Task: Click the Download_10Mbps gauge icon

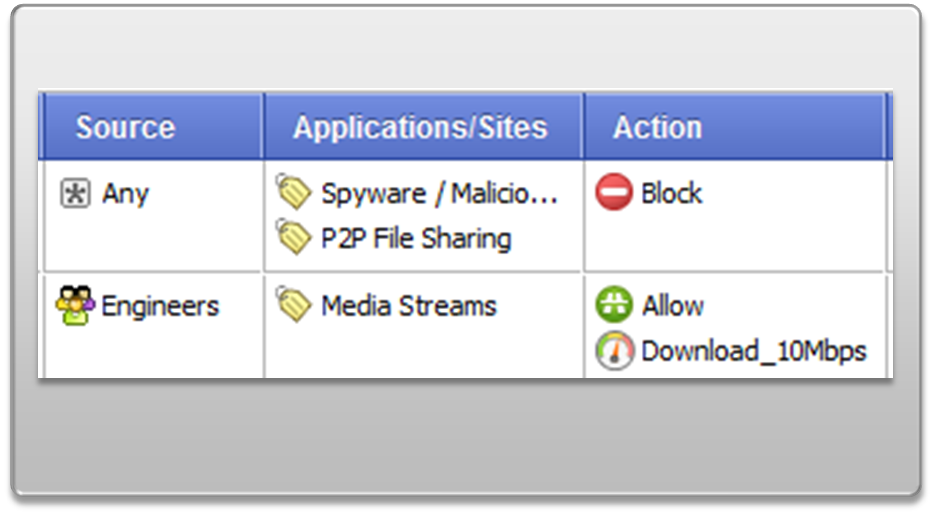Action: 614,351
